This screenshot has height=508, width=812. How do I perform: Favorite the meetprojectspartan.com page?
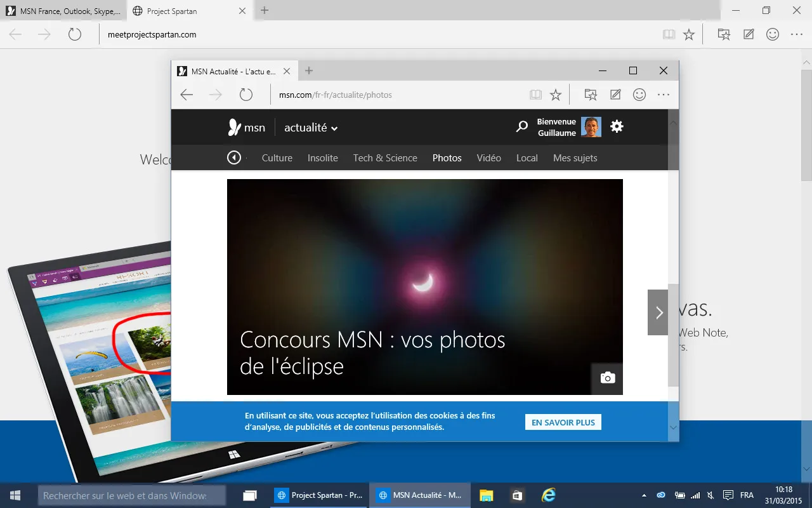689,34
